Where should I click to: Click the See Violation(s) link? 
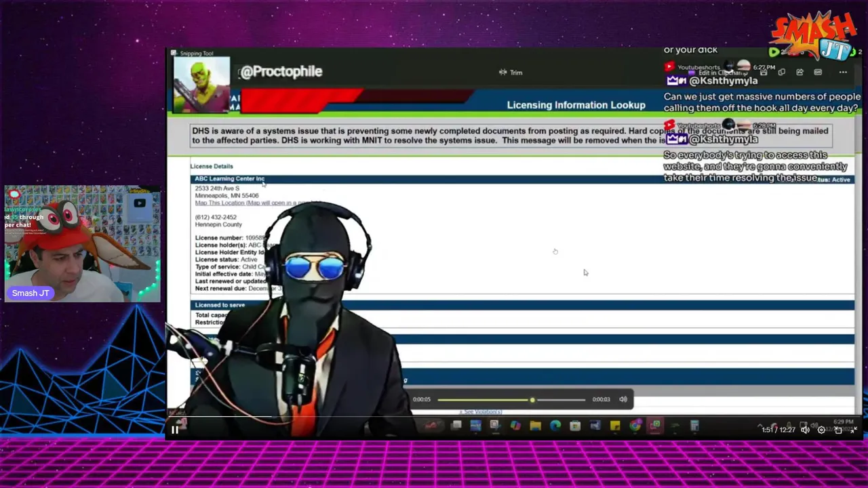[x=481, y=411]
